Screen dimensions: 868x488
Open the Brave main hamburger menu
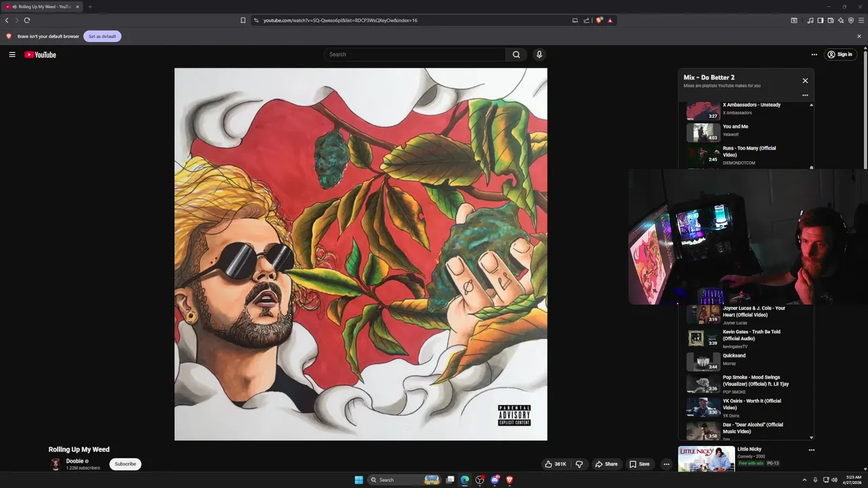point(861,20)
